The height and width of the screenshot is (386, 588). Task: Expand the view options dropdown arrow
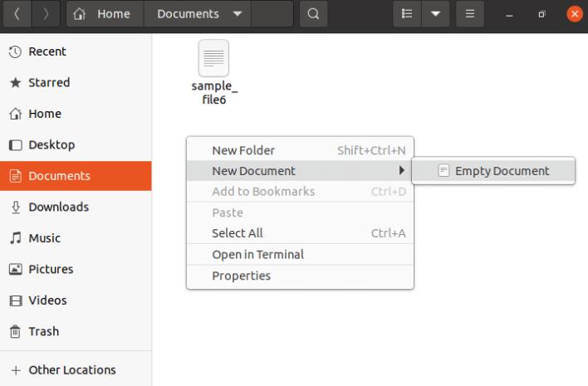click(435, 14)
